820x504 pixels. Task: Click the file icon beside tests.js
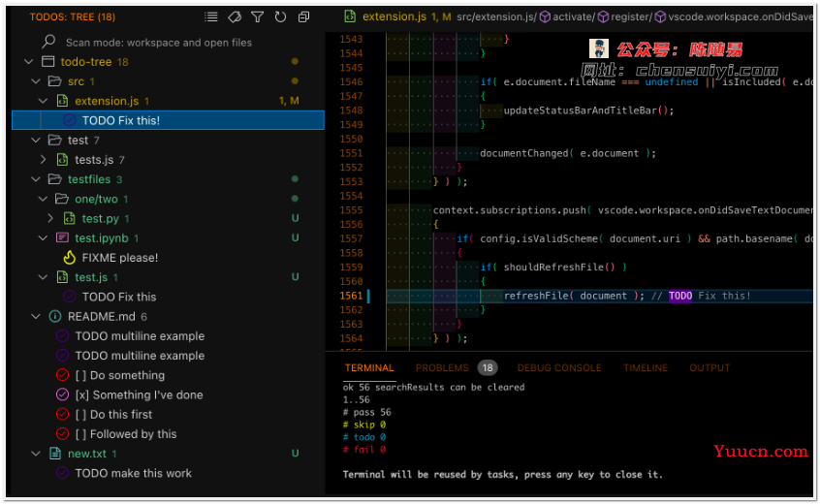click(x=62, y=160)
